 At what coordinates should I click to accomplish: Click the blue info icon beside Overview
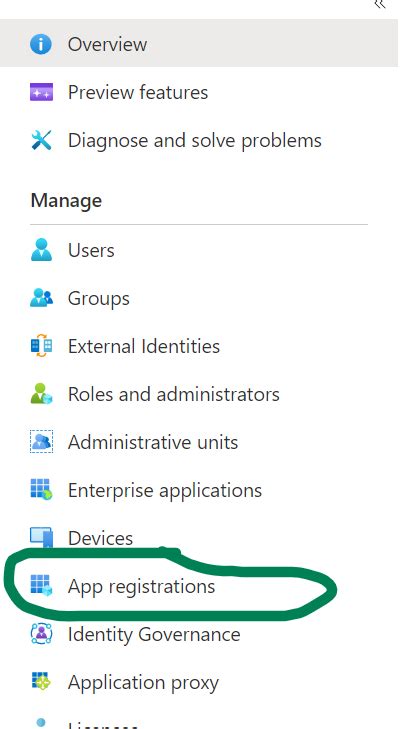pos(41,45)
